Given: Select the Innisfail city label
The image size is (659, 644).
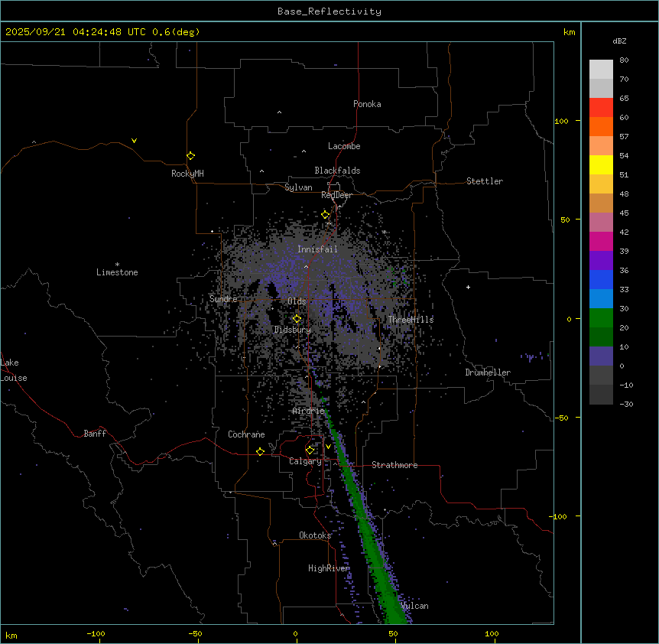Looking at the screenshot, I should tap(317, 249).
